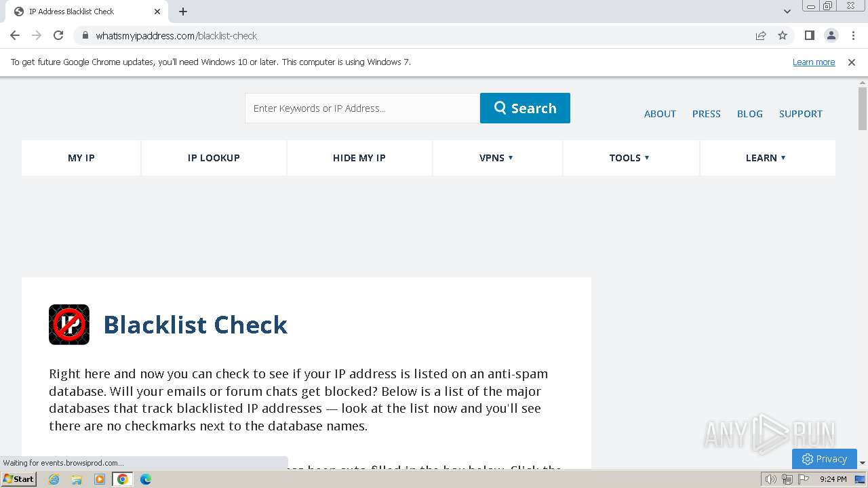Launch Microsoft Edge from taskbar
868x488 pixels.
(x=145, y=479)
